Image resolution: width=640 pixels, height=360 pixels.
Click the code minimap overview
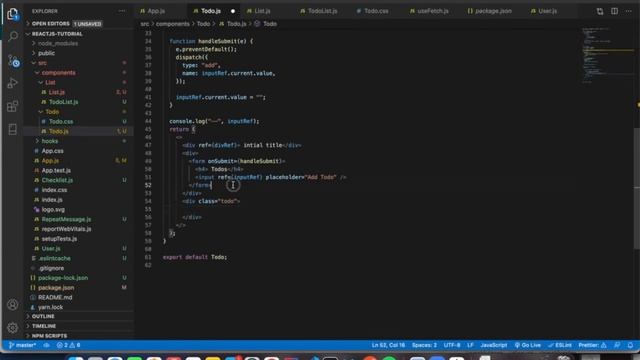click(x=607, y=55)
